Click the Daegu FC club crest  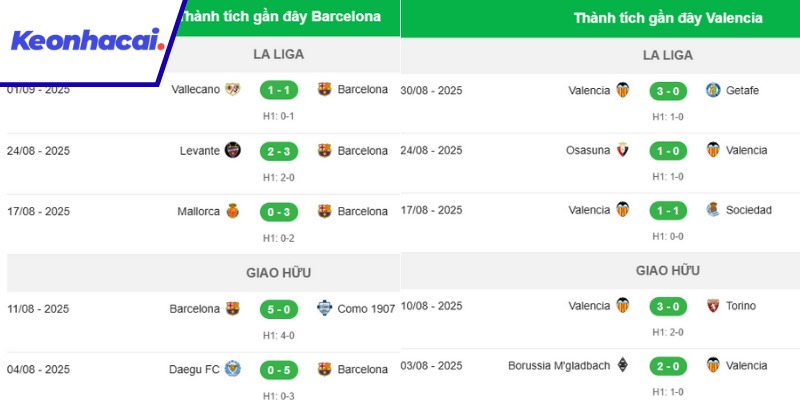(x=233, y=369)
